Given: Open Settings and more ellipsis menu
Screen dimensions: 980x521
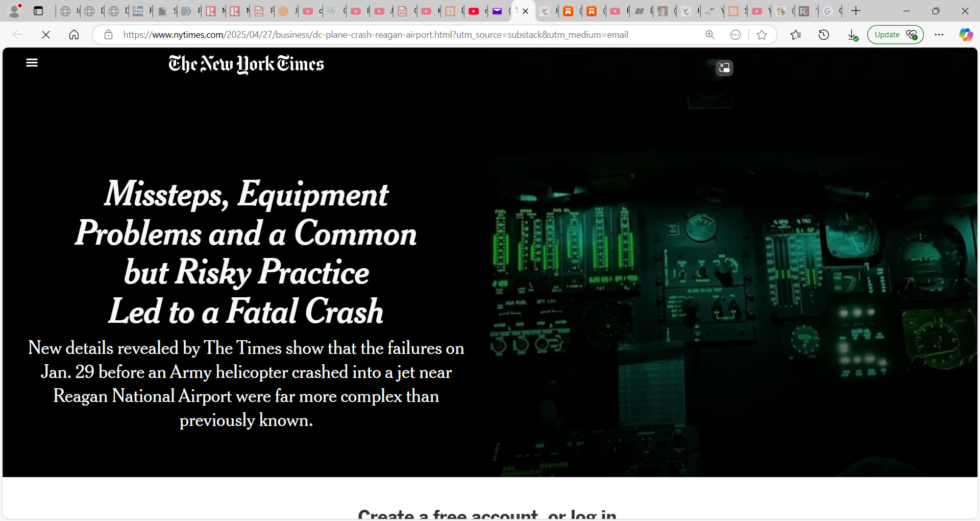Looking at the screenshot, I should [x=939, y=35].
